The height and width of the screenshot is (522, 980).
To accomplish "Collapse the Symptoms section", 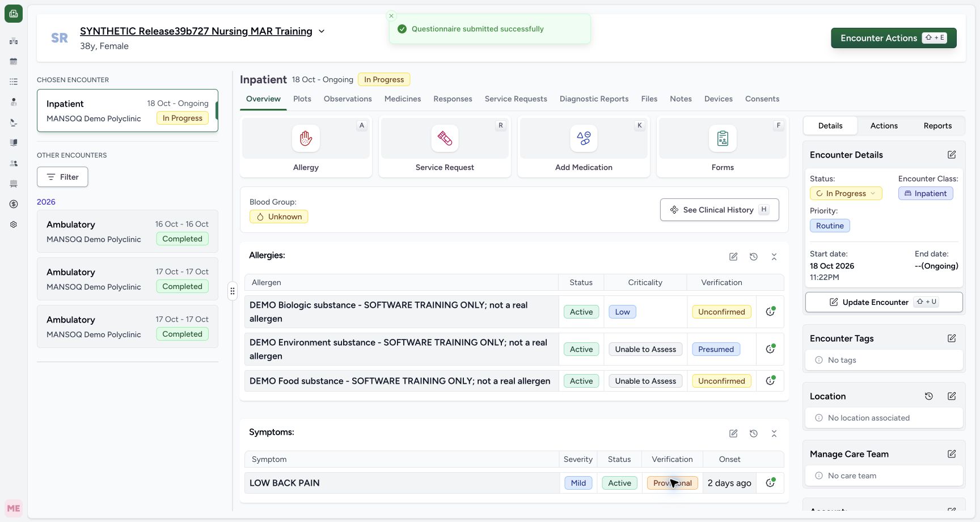I will click(774, 434).
